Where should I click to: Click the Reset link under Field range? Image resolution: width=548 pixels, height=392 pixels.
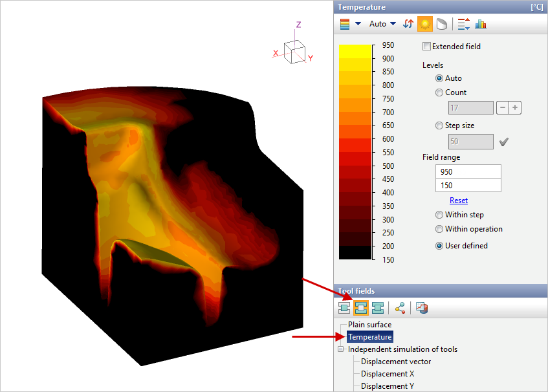point(459,201)
